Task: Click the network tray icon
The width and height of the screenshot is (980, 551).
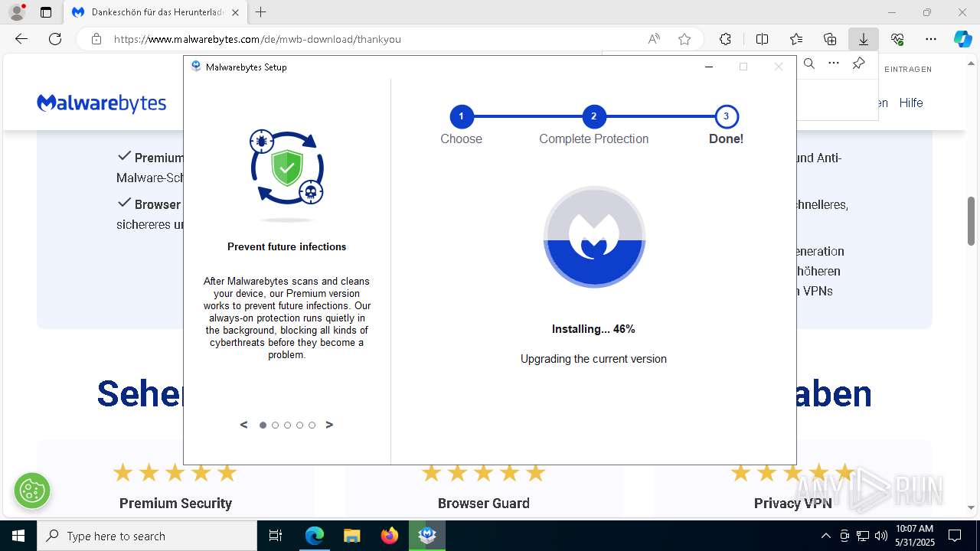Action: click(863, 536)
